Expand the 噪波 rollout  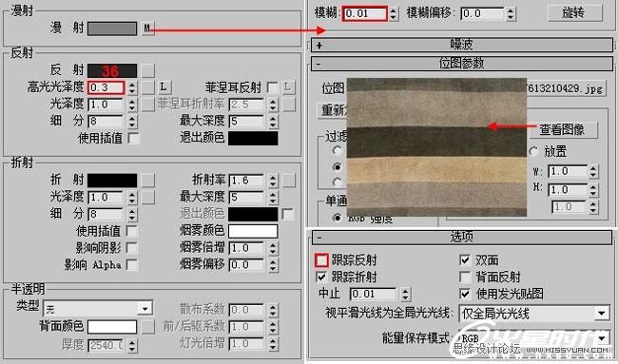coord(461,45)
